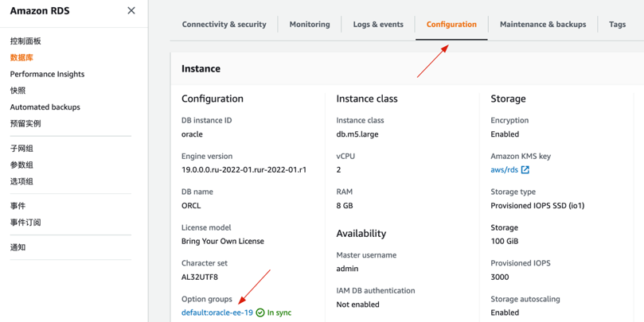Screen dimensions: 644x322
Task: Open the aws/rds KMS key link
Action: pos(504,170)
